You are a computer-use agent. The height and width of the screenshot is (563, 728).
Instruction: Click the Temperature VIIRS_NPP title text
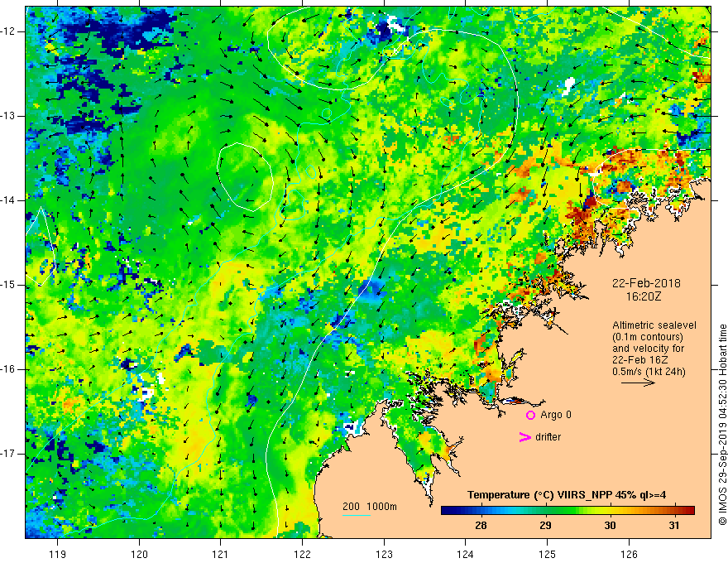[567, 495]
